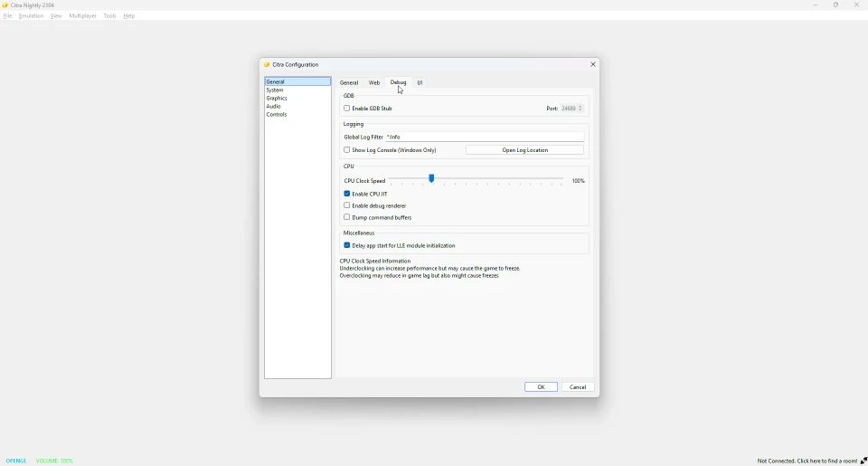Select Graphics in the category list

tap(297, 98)
